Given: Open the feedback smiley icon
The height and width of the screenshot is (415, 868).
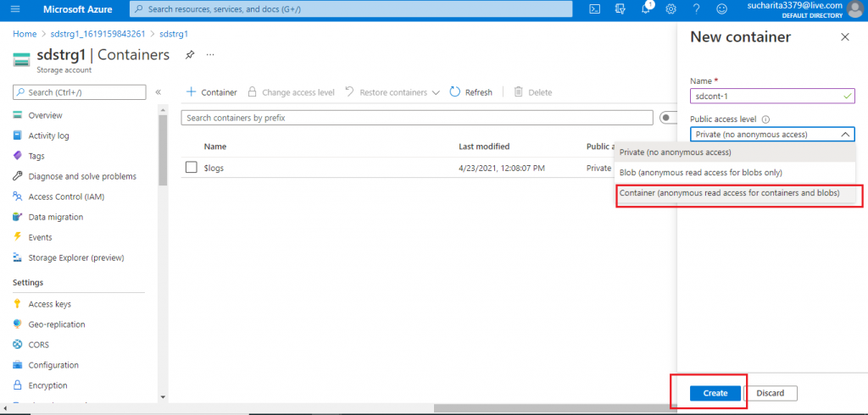Looking at the screenshot, I should 722,8.
